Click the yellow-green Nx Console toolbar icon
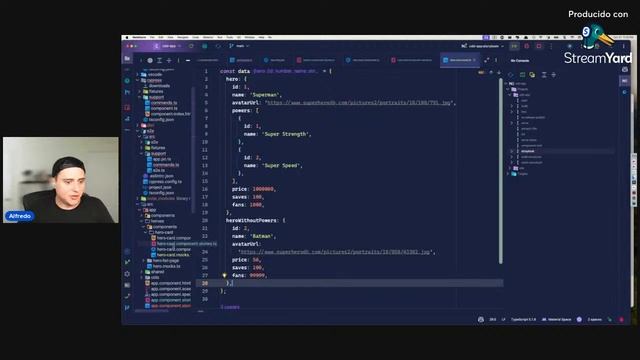Viewport: 640px width, 360px height. (532, 75)
